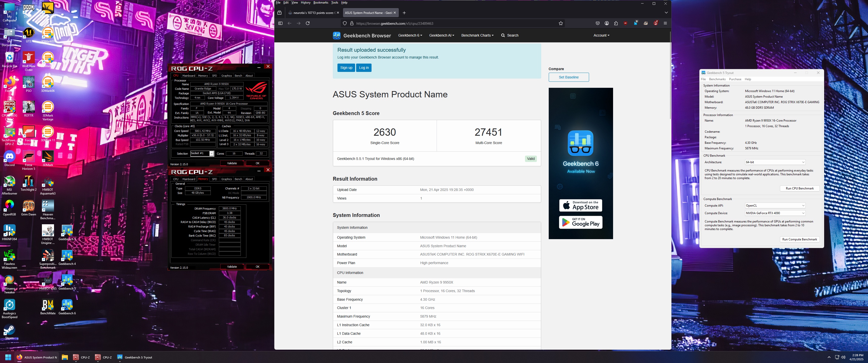Open the Benchmark Charts dropdown
Viewport: 868px width, 363px height.
coord(477,35)
